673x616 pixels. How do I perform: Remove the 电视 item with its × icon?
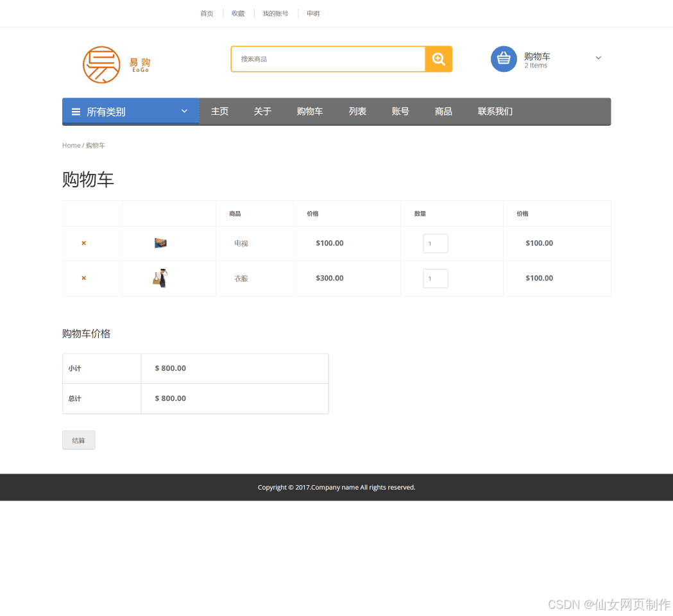[83, 243]
